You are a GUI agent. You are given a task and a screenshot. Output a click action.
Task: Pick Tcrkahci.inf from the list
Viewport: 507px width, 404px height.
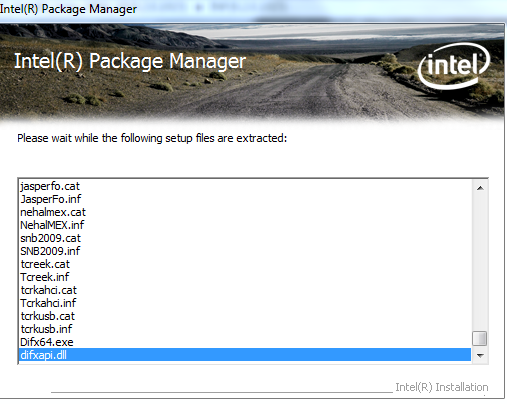point(245,303)
